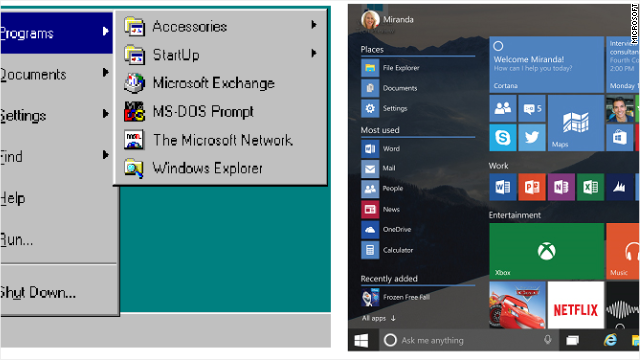Screen dimensions: 640x360
Task: Click the Accessories folder icon
Action: pyautogui.click(x=134, y=27)
